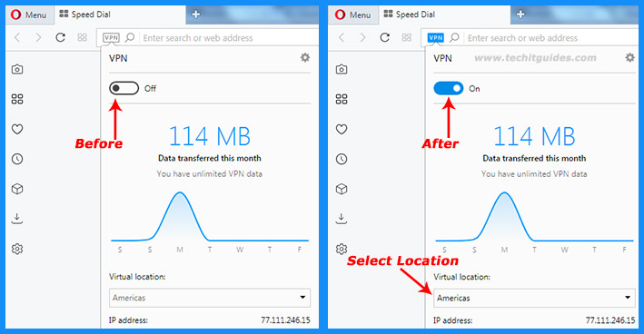
Task: Turn off the VPN switch labeled On
Action: click(x=449, y=88)
